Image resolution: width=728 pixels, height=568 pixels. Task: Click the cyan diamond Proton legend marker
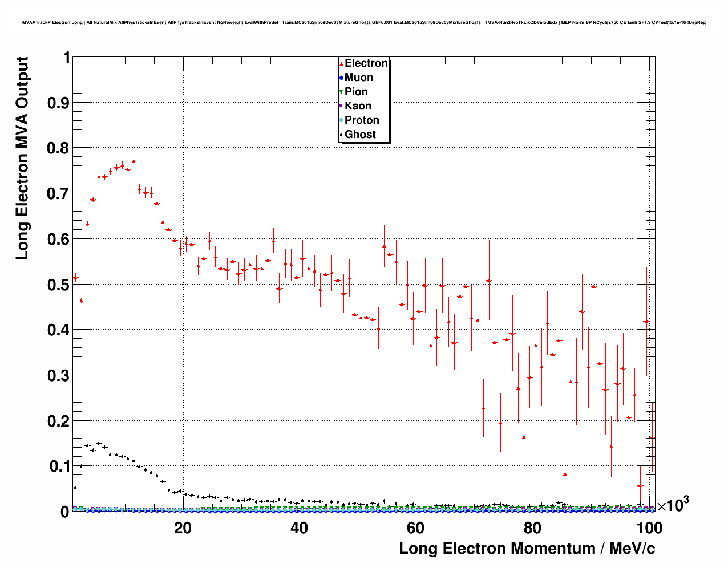tap(341, 120)
